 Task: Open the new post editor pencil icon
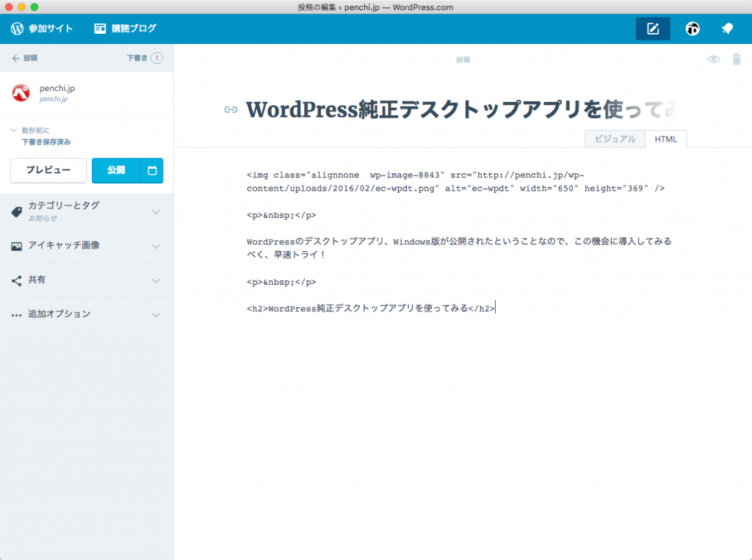(x=652, y=29)
